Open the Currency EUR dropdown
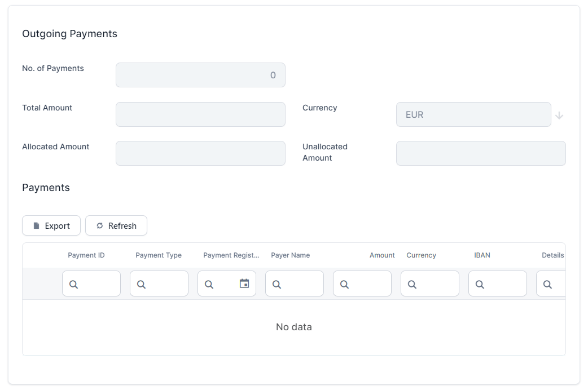Screen dimensions: 588x390 tap(473, 114)
